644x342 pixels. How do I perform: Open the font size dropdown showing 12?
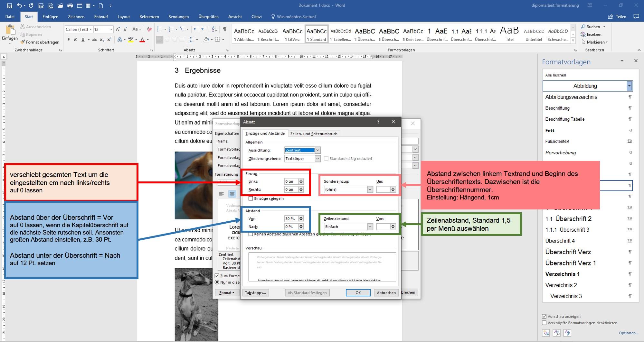[111, 29]
